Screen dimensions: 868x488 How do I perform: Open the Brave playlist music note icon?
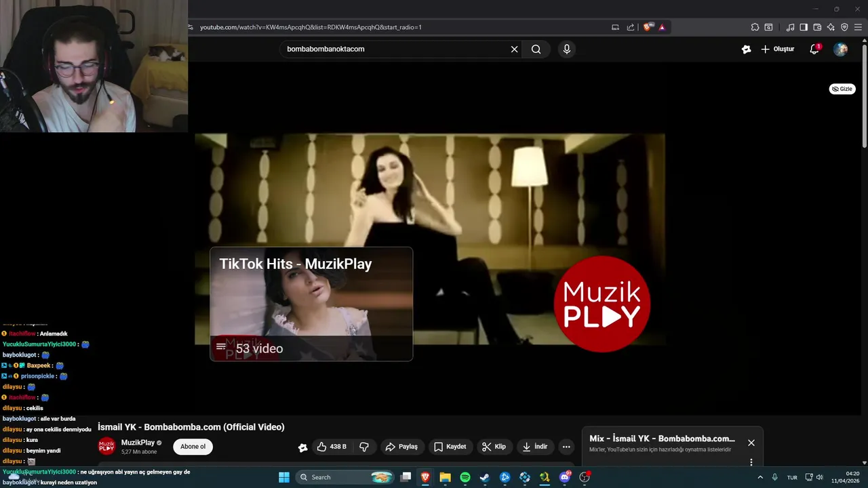click(x=790, y=27)
